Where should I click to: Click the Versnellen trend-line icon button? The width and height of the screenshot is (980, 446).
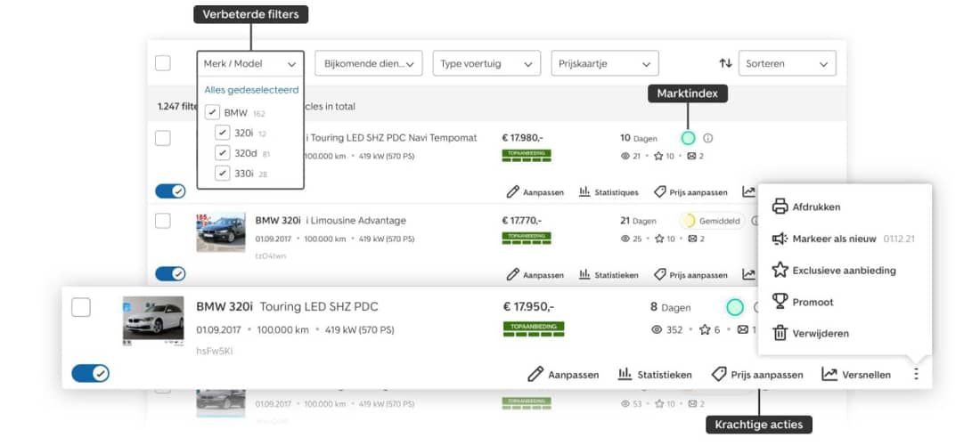[x=856, y=374]
